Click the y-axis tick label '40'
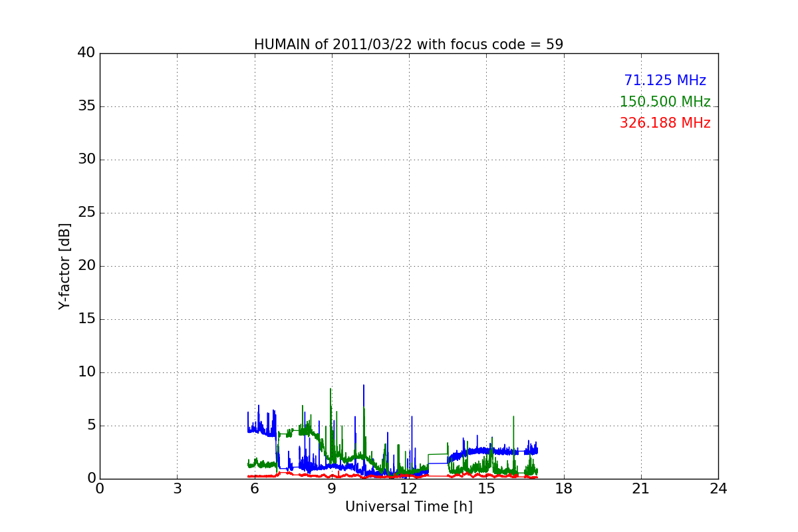Viewport: 798px width, 532px height. pos(86,53)
